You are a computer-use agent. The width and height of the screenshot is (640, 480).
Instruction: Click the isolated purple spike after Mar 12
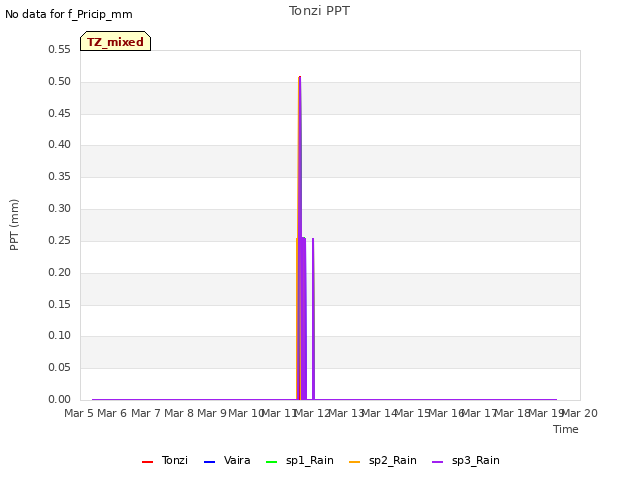pyautogui.click(x=313, y=318)
